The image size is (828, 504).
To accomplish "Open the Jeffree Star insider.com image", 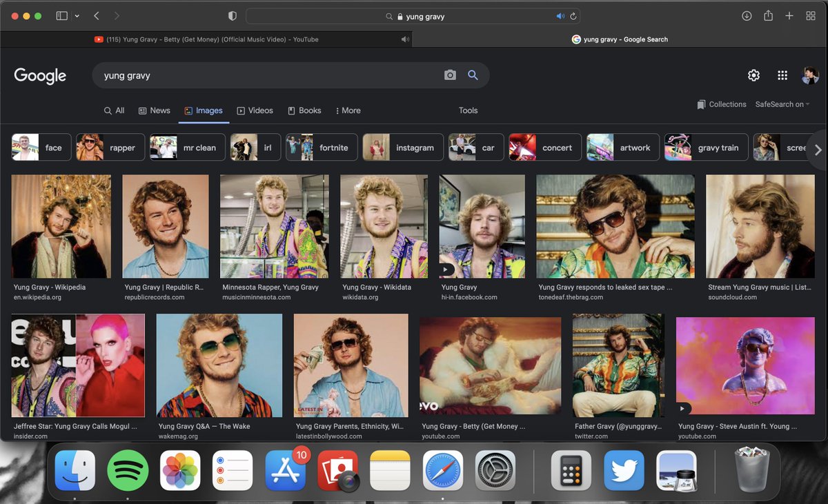I will 78,365.
